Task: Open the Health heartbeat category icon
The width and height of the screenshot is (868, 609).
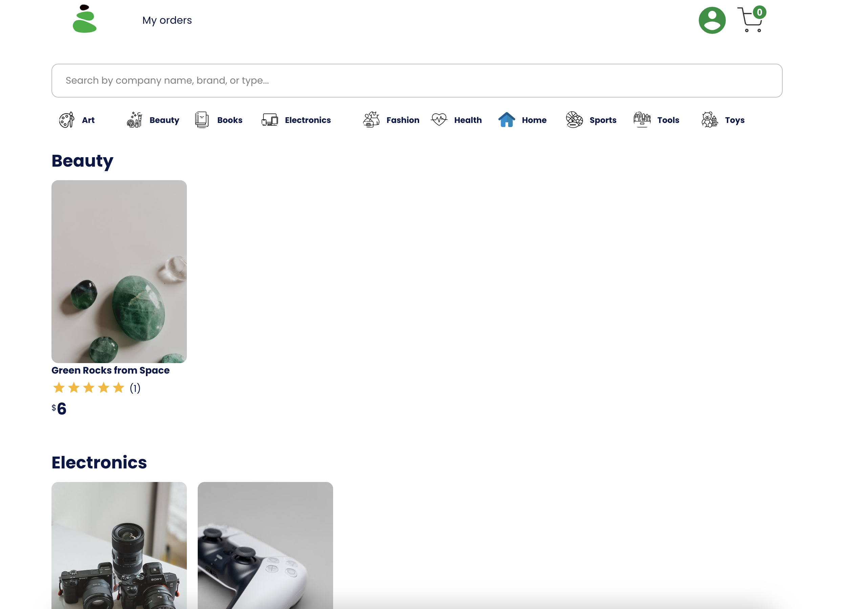Action: pyautogui.click(x=439, y=120)
